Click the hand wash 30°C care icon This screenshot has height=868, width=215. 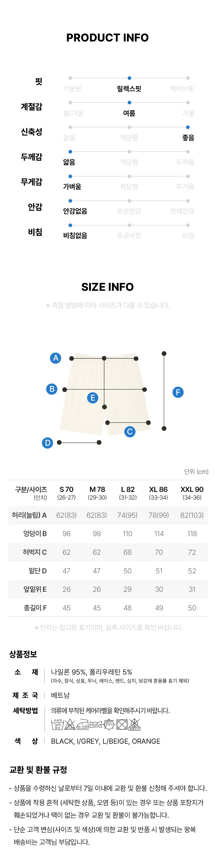click(57, 724)
